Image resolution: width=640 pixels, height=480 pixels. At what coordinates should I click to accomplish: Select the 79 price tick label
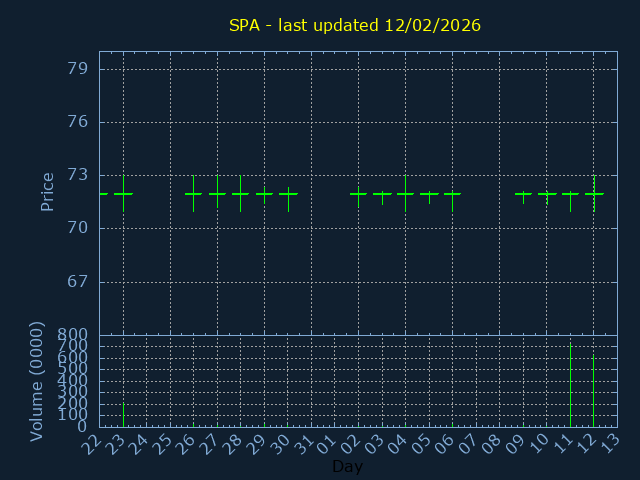77,69
